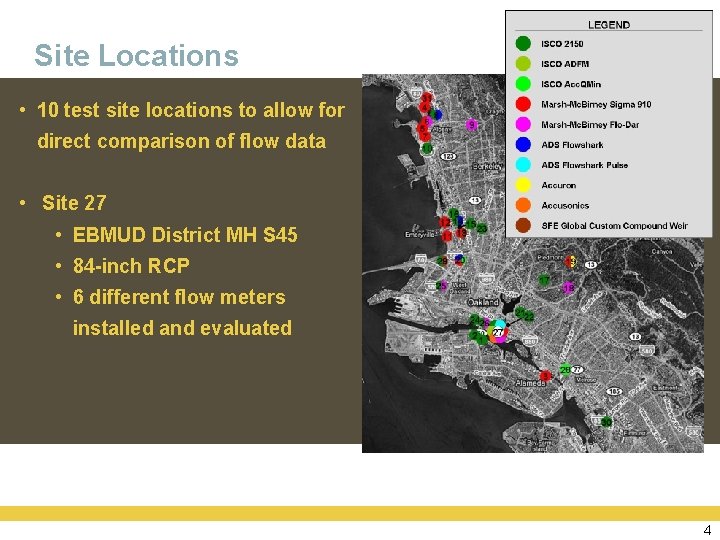The width and height of the screenshot is (720, 540).
Task: Select green site marker 10
Action: pos(427,148)
